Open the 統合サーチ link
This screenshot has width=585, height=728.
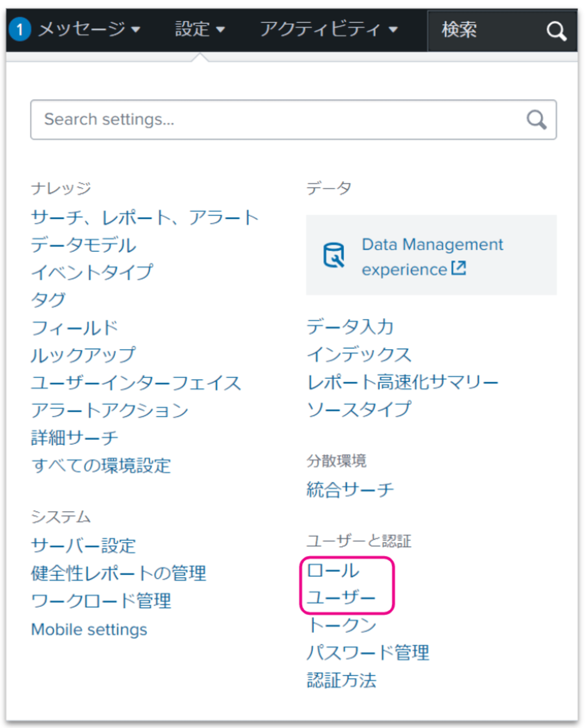point(350,490)
